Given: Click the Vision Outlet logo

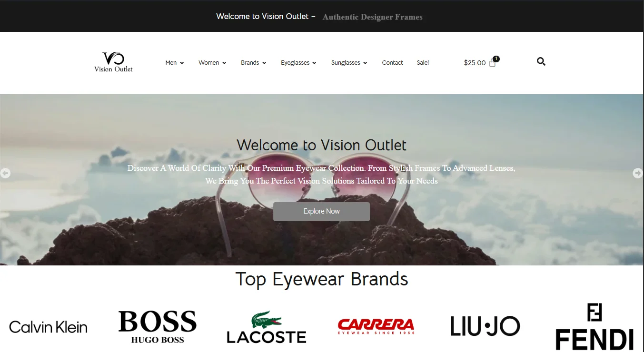Looking at the screenshot, I should coord(113,62).
